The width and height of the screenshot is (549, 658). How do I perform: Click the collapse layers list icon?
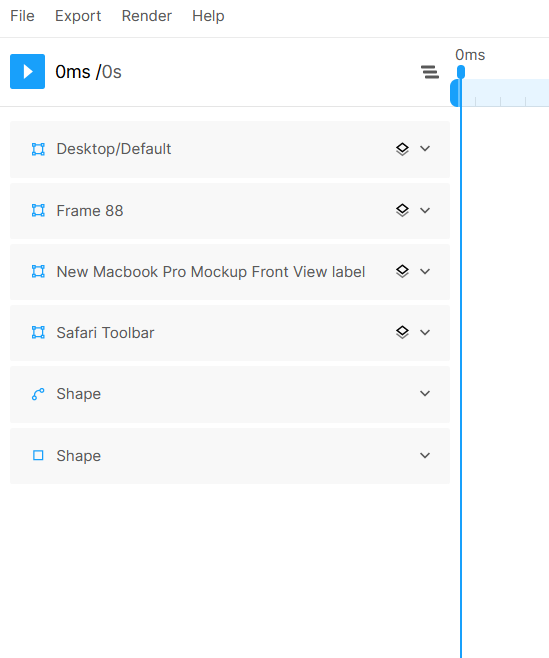point(430,72)
